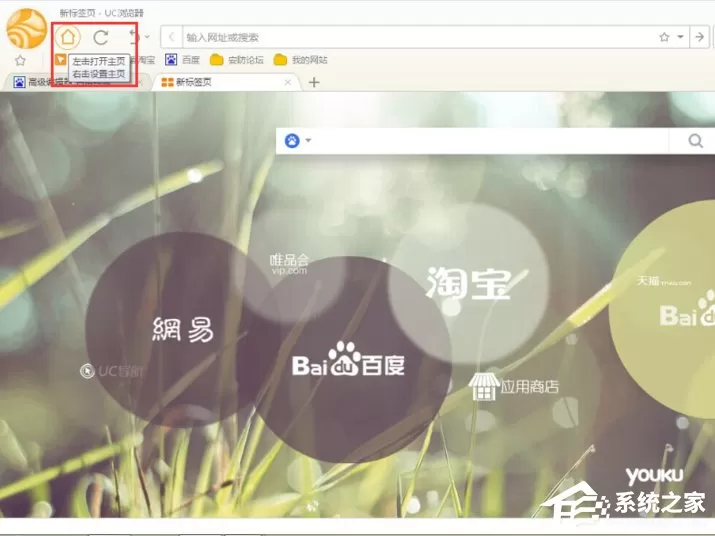Open the UC browser main menu logo
Image resolution: width=715 pixels, height=536 pixels.
point(26,28)
